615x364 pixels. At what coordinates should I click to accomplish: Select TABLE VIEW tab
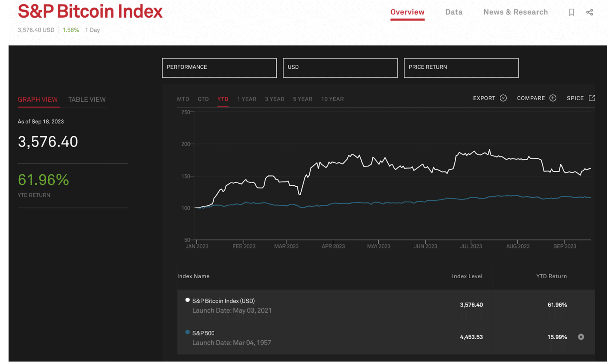[87, 99]
